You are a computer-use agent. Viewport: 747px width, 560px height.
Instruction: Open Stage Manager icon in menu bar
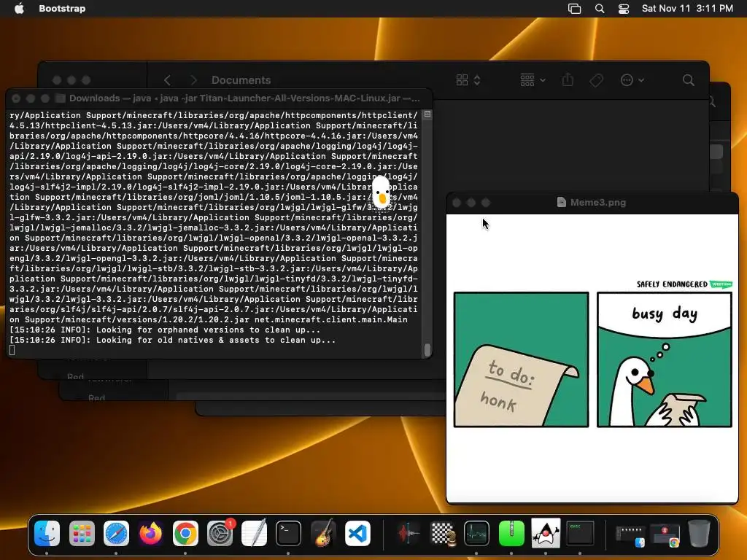[575, 9]
